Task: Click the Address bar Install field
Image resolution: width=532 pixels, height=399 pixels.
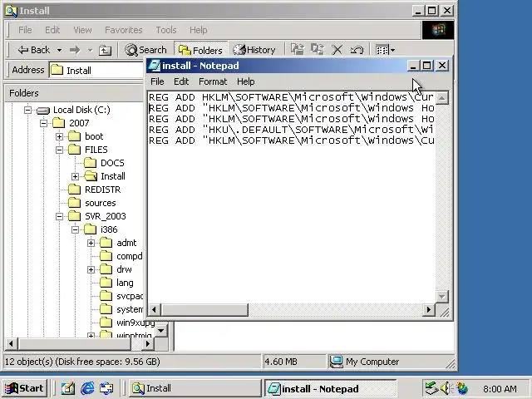Action: click(96, 70)
